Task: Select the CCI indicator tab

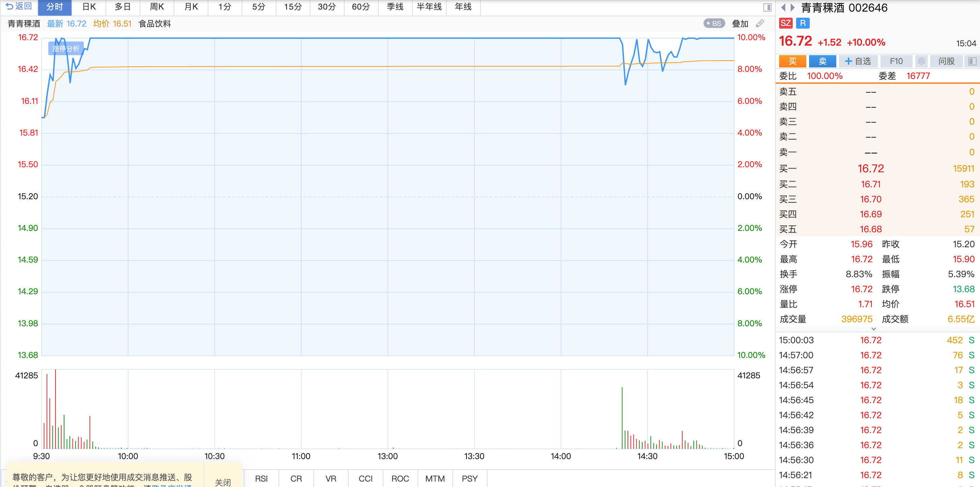Action: [366, 478]
